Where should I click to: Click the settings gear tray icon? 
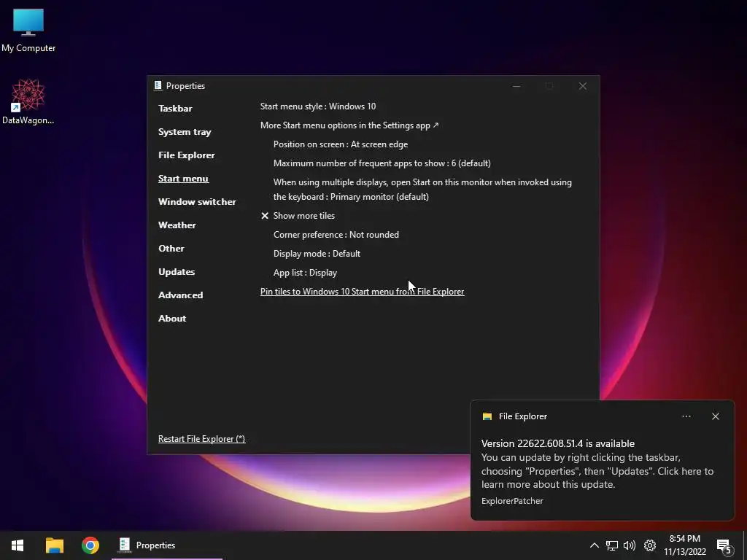click(650, 545)
